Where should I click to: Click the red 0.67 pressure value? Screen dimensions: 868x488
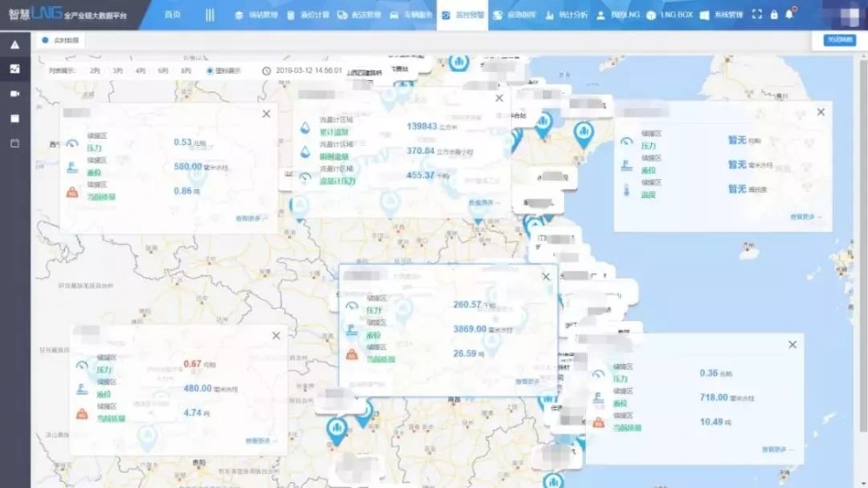tap(193, 364)
